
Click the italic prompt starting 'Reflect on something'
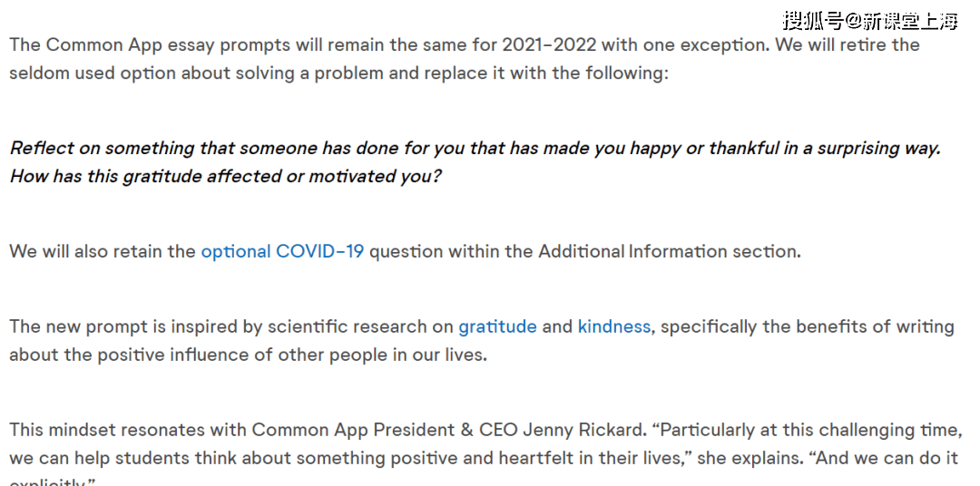click(475, 162)
